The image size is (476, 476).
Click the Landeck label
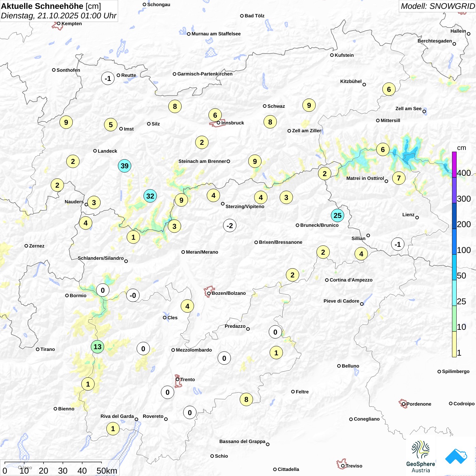pos(107,151)
